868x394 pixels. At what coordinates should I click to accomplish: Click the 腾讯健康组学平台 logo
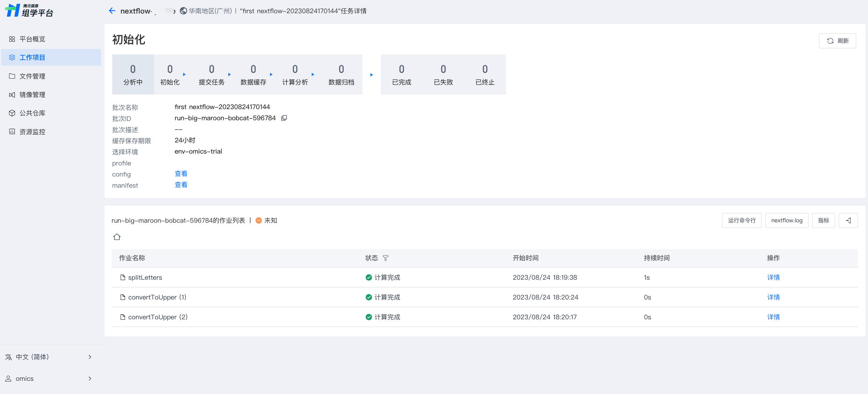29,10
